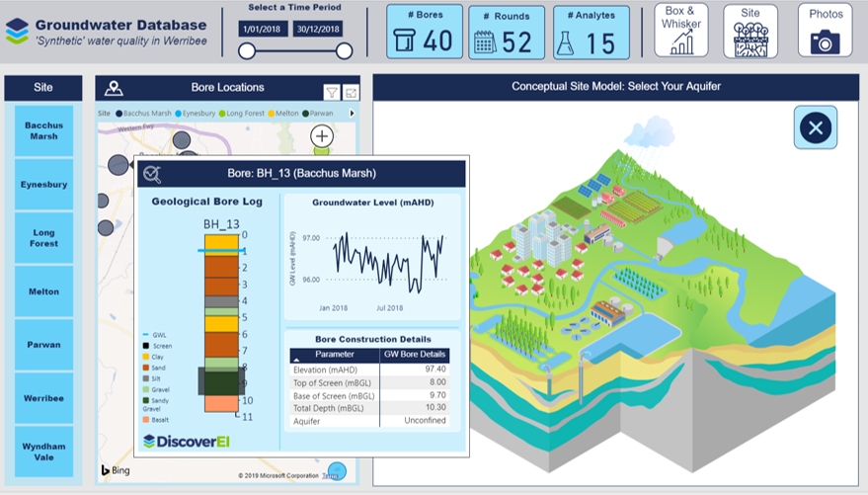868x495 pixels.
Task: Click the # Analytes flask card
Action: coord(592,33)
